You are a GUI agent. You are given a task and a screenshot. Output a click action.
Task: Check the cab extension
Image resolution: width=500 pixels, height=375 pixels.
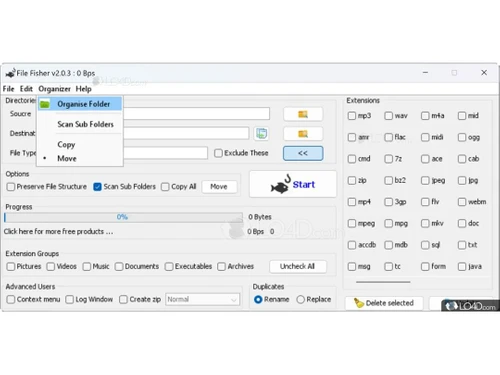pyautogui.click(x=462, y=159)
